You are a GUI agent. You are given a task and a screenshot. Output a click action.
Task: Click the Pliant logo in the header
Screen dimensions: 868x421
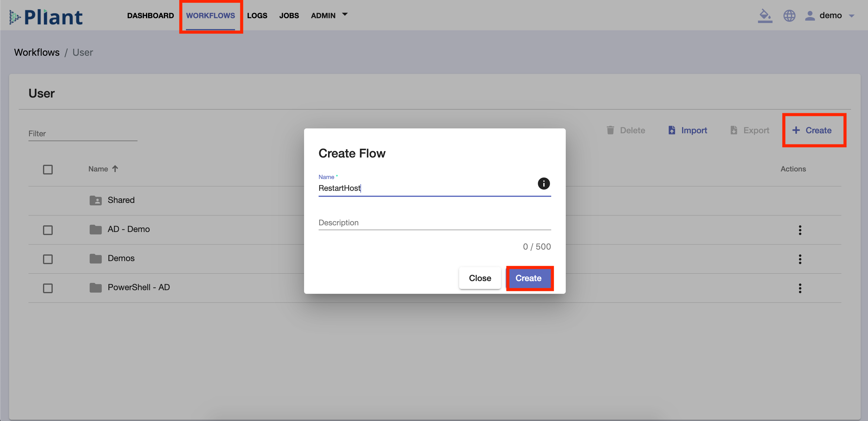46,16
